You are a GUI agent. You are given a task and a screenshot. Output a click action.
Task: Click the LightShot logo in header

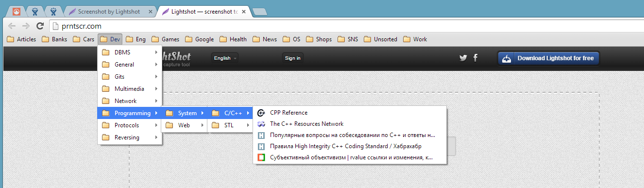point(177,58)
